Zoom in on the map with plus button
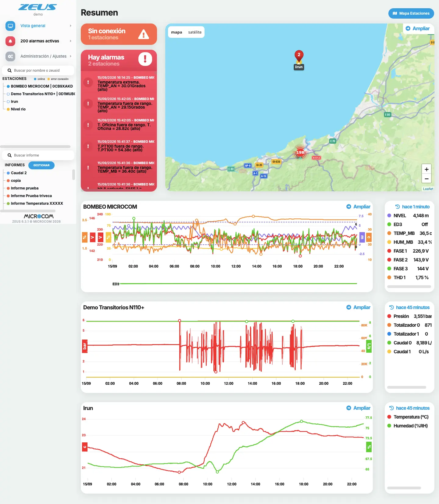 [x=427, y=169]
